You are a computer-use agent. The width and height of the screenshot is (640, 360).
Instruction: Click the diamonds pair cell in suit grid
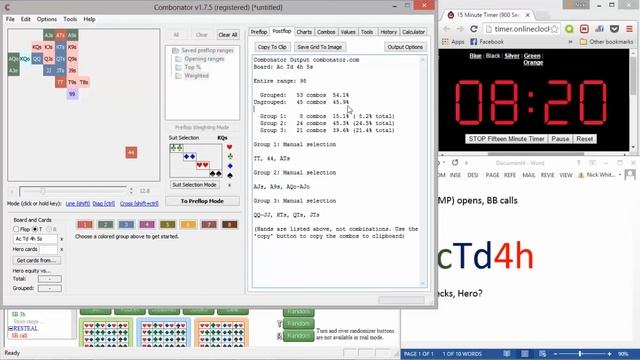(x=189, y=156)
